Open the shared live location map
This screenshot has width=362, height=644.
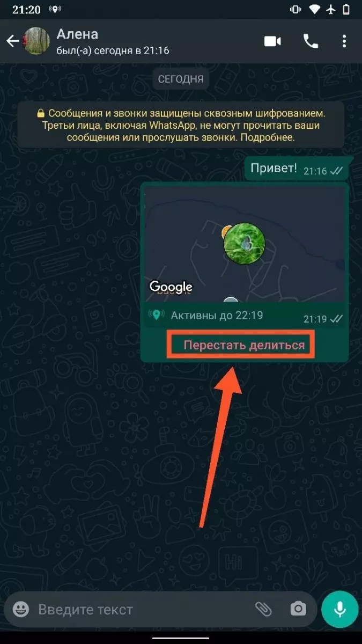[x=245, y=245]
